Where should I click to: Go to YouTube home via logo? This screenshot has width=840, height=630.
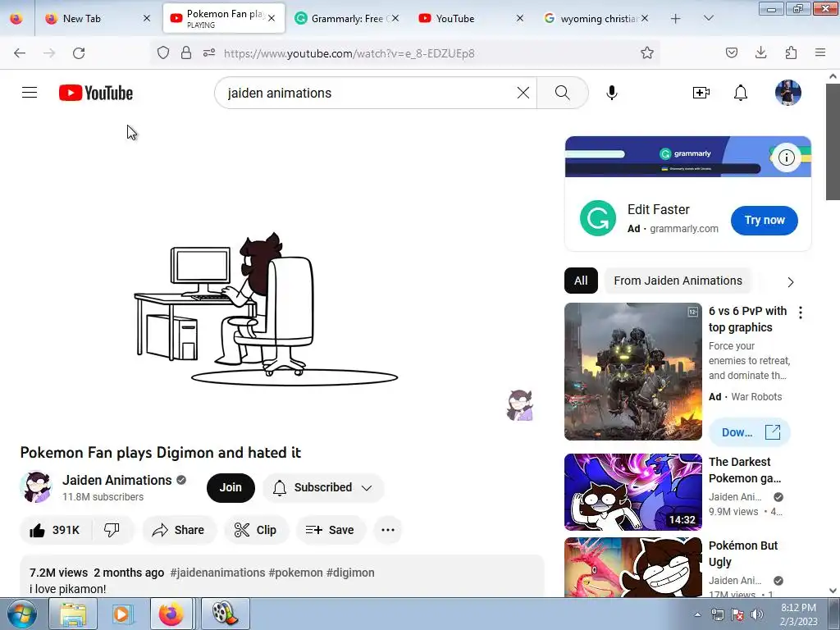(x=96, y=93)
